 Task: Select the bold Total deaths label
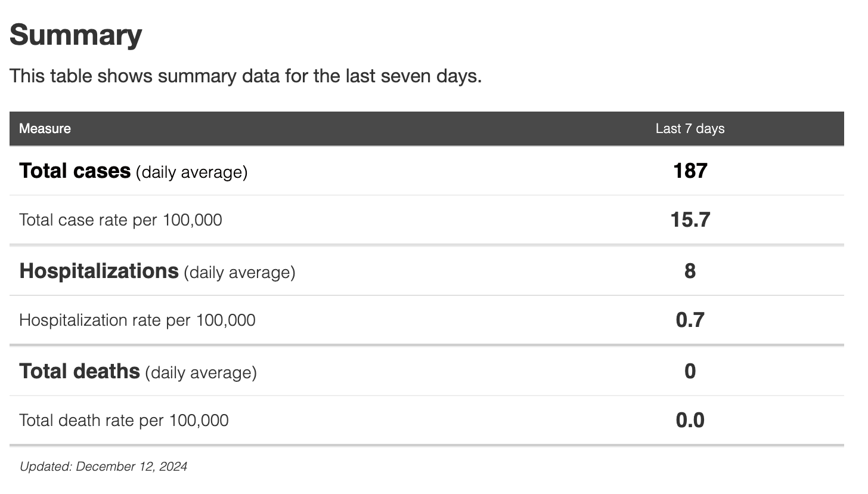pos(79,372)
